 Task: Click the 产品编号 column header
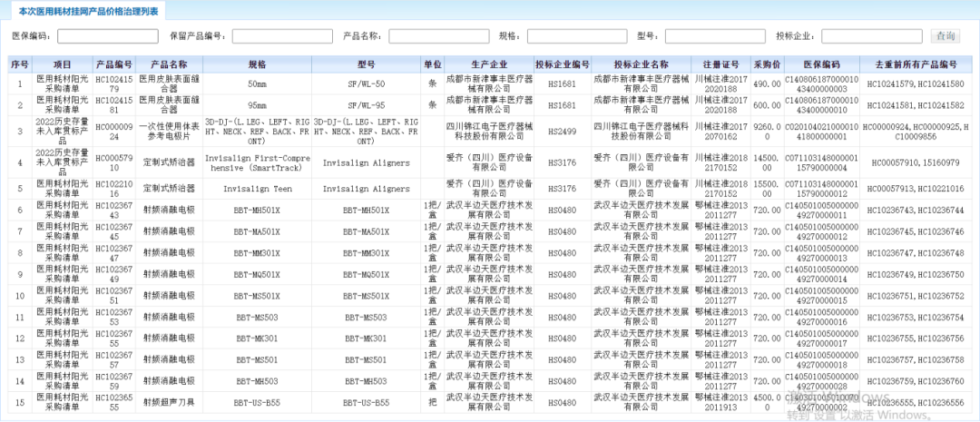pyautogui.click(x=114, y=64)
